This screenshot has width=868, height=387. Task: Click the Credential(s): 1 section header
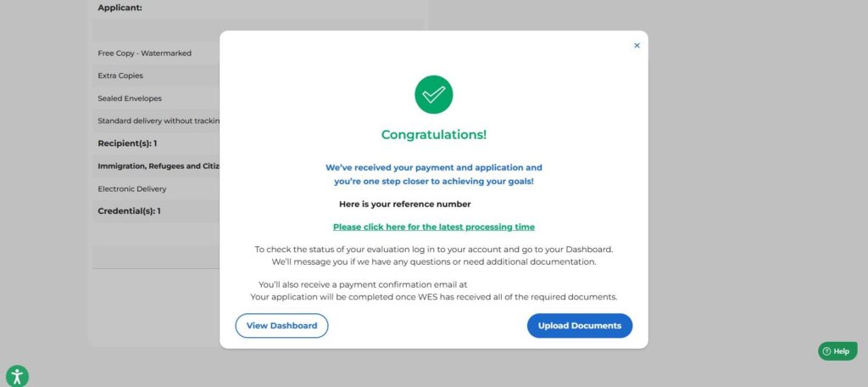coord(129,211)
